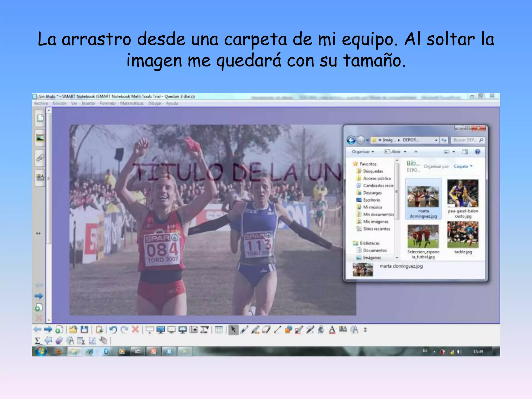Viewport: 532px width, 399px height.
Task: Click the Explorer back button
Action: pyautogui.click(x=351, y=140)
